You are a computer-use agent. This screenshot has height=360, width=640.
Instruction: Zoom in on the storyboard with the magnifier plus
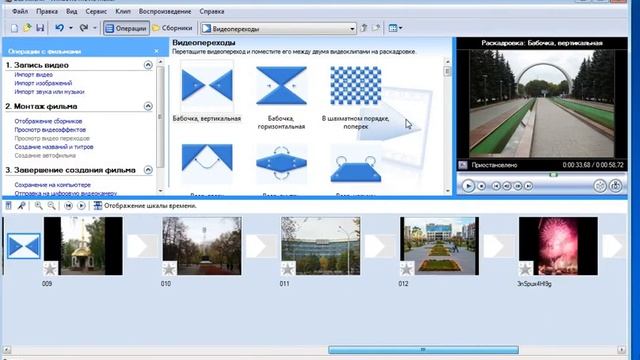[38, 206]
